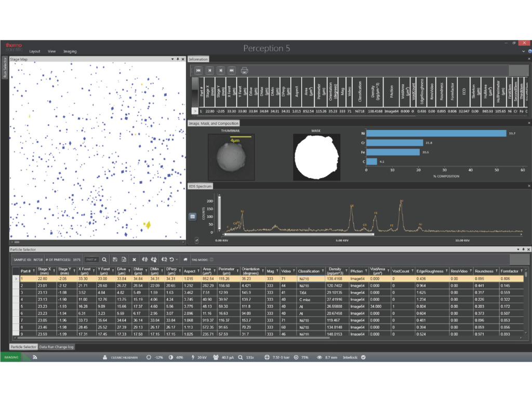The image size is (532, 399).
Task: Select particle row 5 classified Al
Action: pos(268,307)
